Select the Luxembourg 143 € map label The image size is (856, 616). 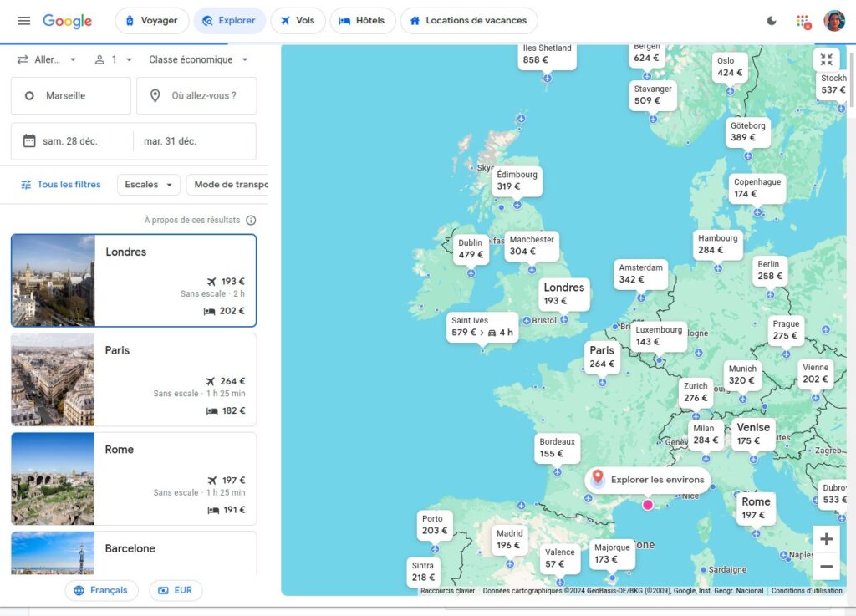[x=659, y=335]
